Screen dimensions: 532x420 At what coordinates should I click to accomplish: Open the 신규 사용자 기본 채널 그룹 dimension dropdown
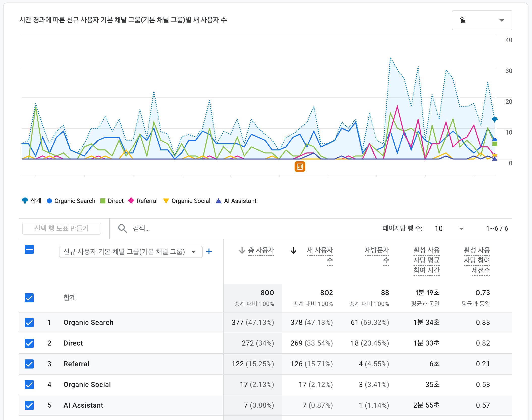click(x=131, y=252)
